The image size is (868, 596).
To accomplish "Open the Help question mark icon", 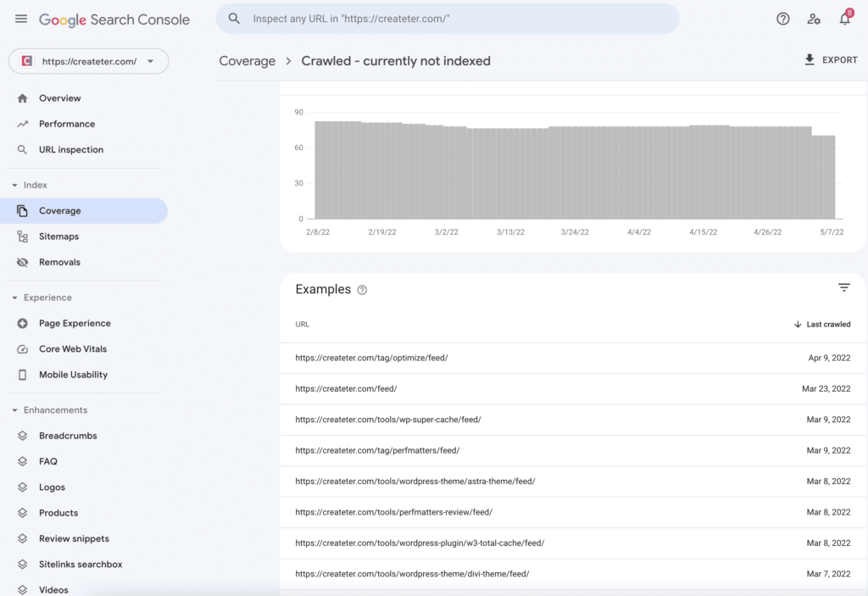I will pos(782,19).
